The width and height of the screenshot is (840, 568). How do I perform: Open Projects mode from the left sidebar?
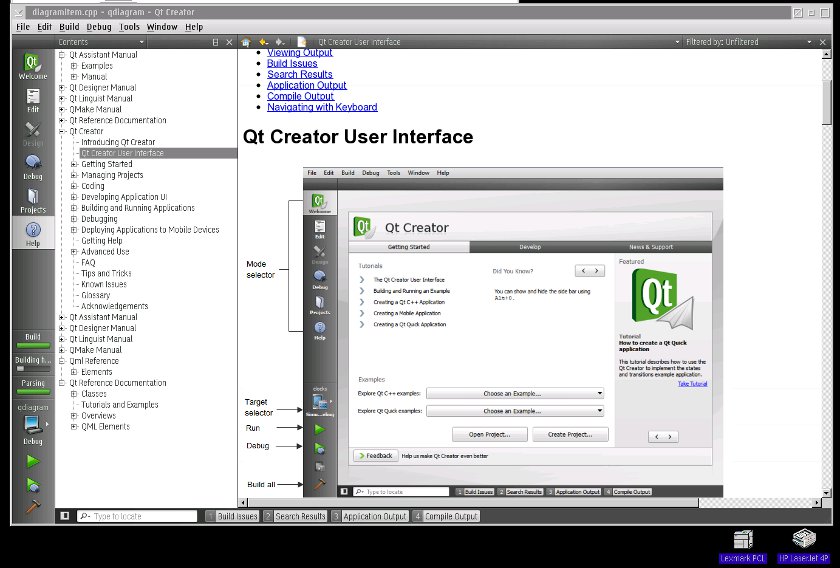coord(33,200)
